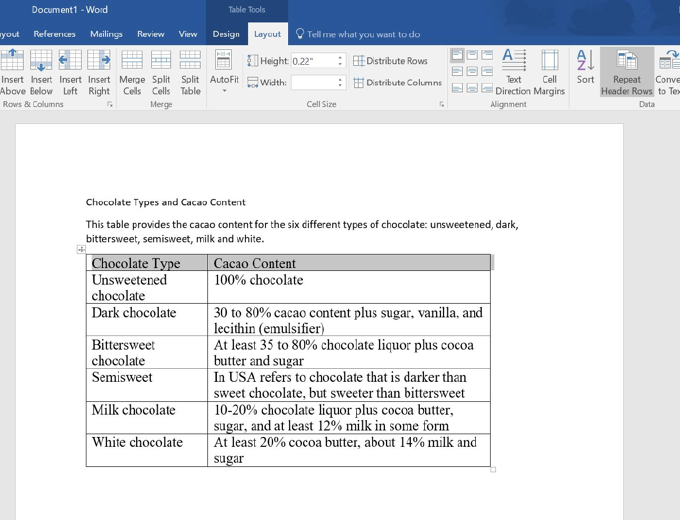The height and width of the screenshot is (520, 680).
Task: Select Align Bottom Center option
Action: click(472, 88)
